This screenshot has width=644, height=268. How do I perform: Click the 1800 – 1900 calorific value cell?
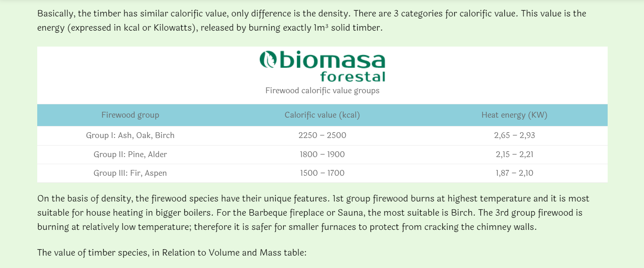(322, 154)
